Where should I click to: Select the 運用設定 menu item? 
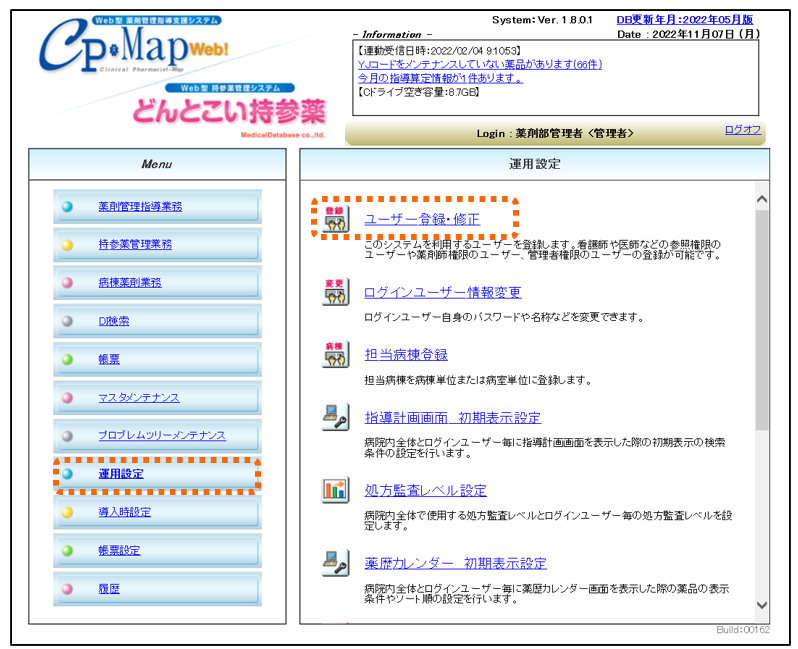click(x=121, y=474)
